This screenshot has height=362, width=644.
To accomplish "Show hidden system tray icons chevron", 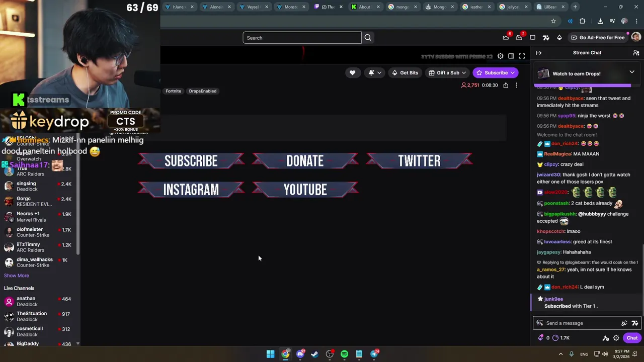I will [561, 354].
